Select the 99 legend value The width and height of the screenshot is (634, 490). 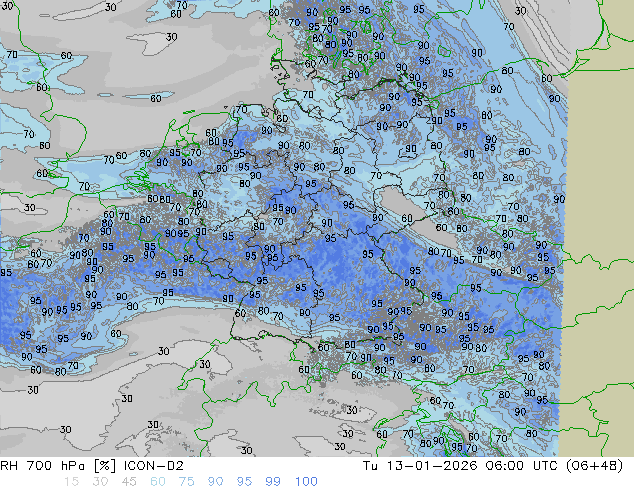[274, 481]
